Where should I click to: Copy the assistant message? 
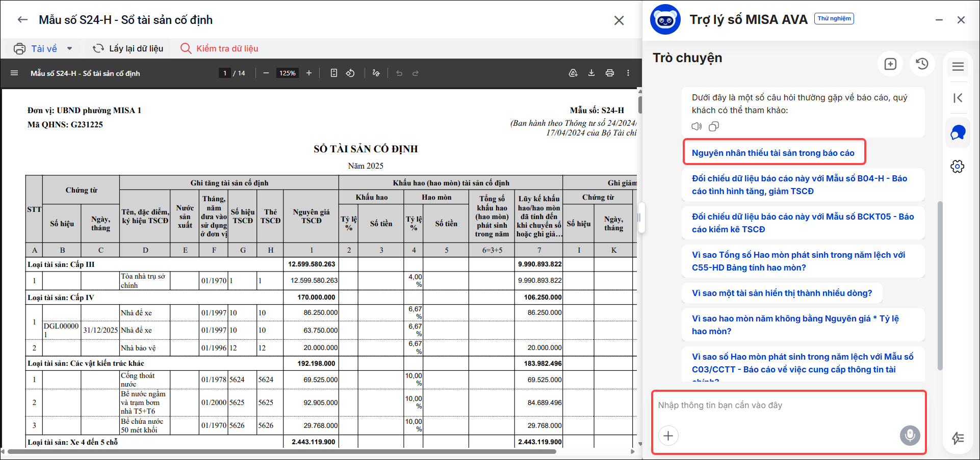(x=714, y=126)
